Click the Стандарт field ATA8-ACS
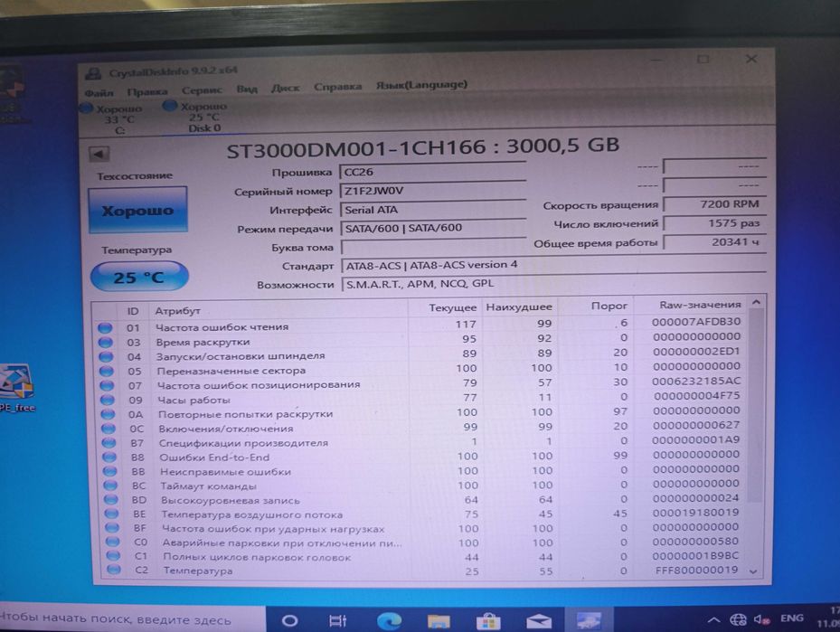The height and width of the screenshot is (632, 840). [553, 265]
